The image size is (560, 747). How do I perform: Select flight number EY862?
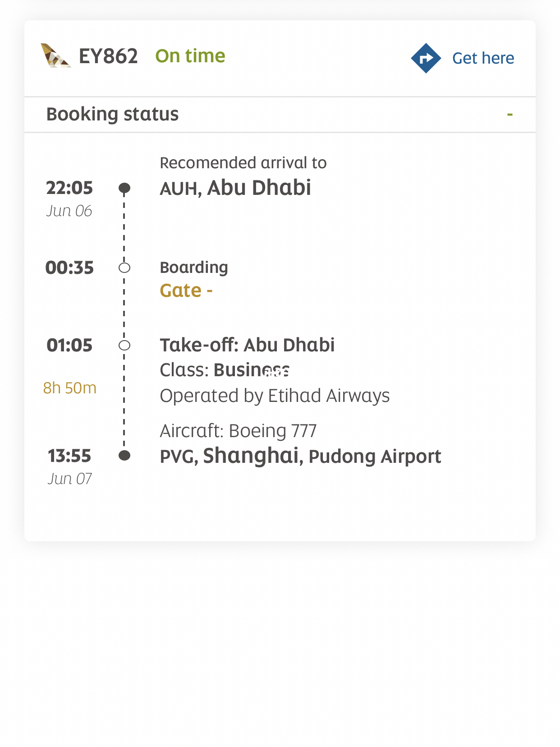click(x=108, y=56)
